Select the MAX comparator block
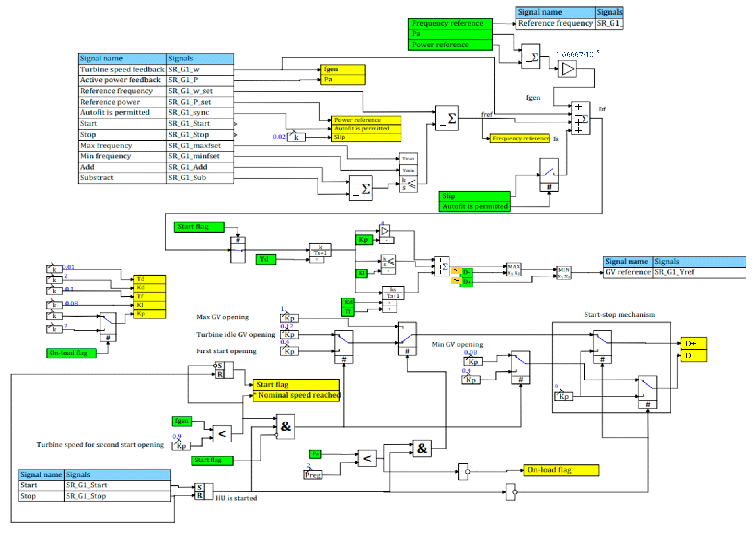This screenshot has height=533, width=756. click(513, 269)
